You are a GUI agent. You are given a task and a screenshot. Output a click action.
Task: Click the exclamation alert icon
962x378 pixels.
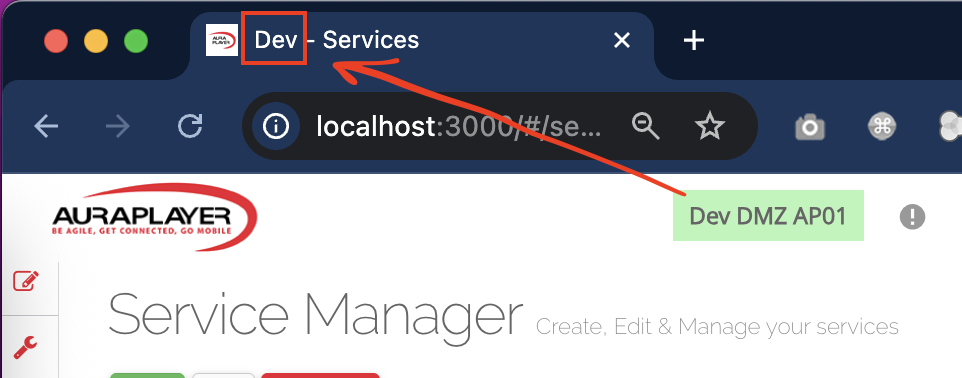pos(912,217)
